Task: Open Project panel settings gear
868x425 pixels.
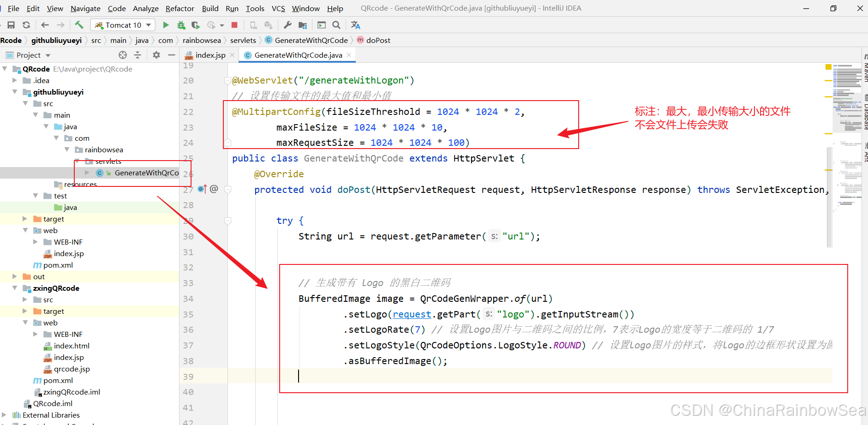Action: (x=156, y=55)
